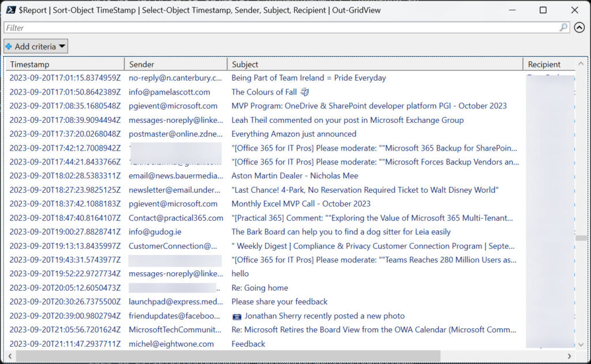Click the magnifier search icon in filter box
The width and height of the screenshot is (591, 364).
563,28
